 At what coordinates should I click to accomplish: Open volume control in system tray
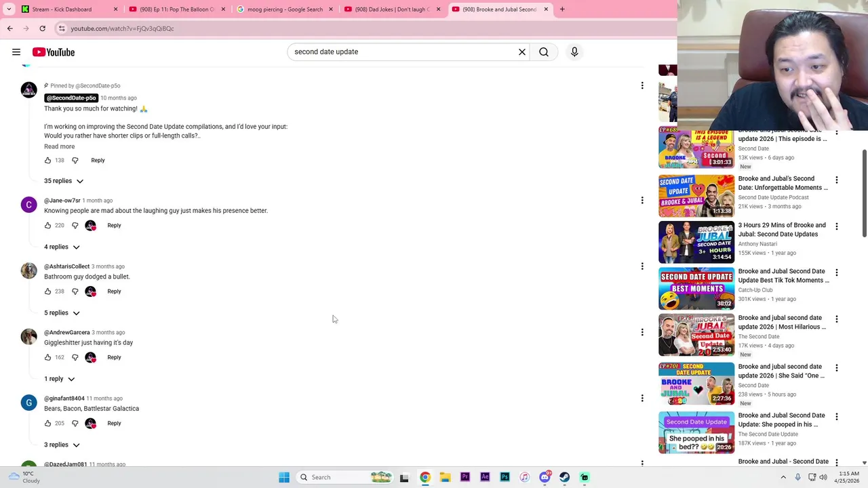[x=825, y=477]
